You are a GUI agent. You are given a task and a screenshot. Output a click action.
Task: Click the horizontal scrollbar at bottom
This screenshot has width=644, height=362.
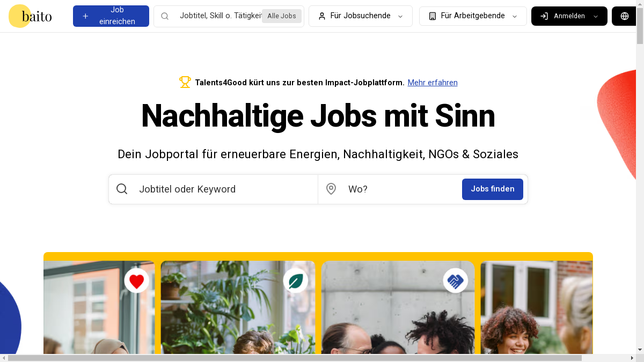click(295, 358)
